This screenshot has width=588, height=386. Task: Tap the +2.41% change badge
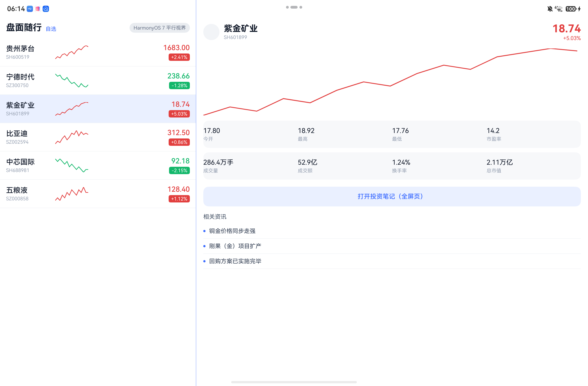(x=179, y=57)
